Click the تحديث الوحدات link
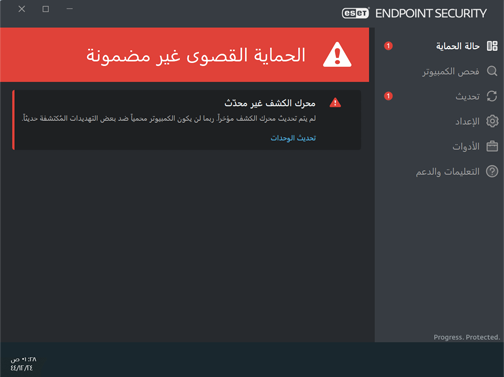Screen dimensions: 504x377 293,138
